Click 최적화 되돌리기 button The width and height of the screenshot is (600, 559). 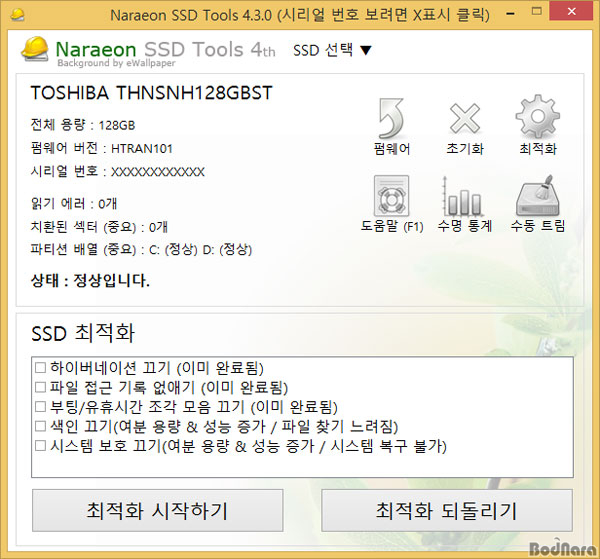click(x=447, y=510)
